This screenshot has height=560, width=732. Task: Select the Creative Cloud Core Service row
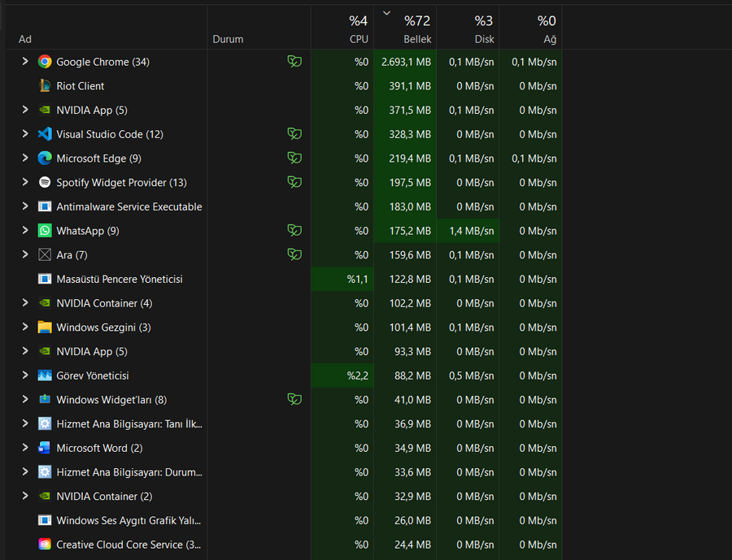pos(284,545)
